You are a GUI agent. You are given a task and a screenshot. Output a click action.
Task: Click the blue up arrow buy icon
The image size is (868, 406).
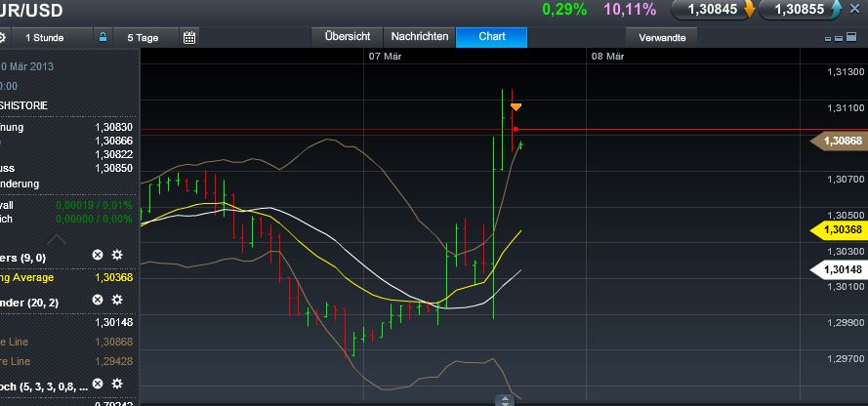click(837, 9)
